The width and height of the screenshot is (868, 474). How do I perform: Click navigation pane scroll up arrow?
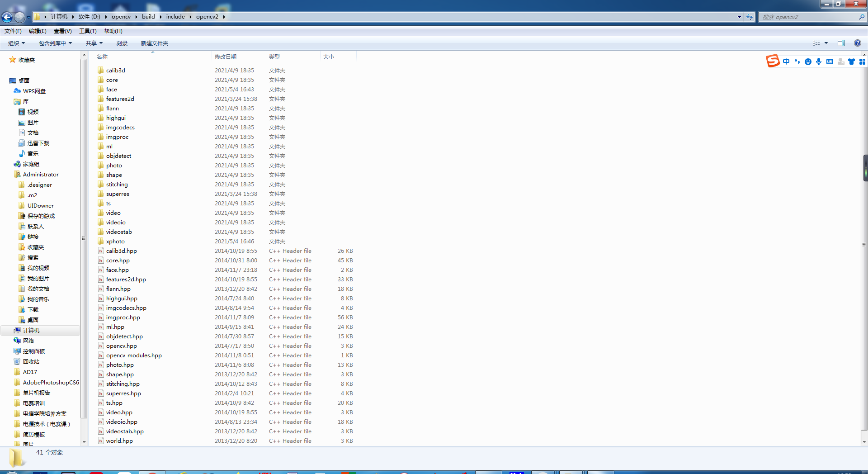[84, 55]
